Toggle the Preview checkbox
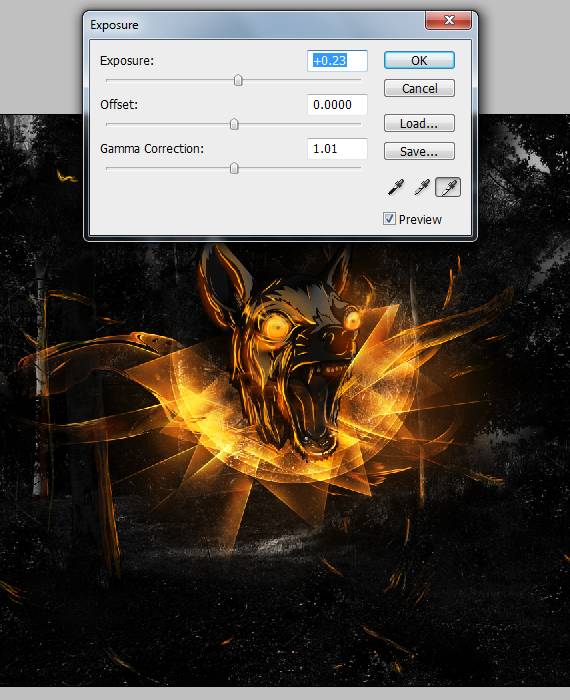 pos(389,219)
